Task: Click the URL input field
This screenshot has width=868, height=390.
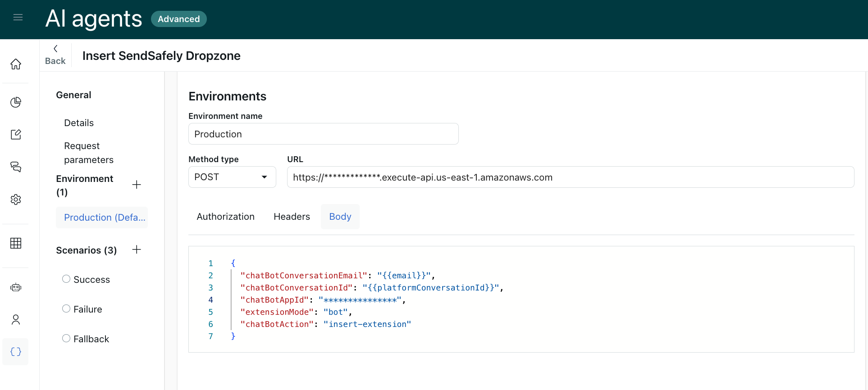Action: click(x=571, y=177)
